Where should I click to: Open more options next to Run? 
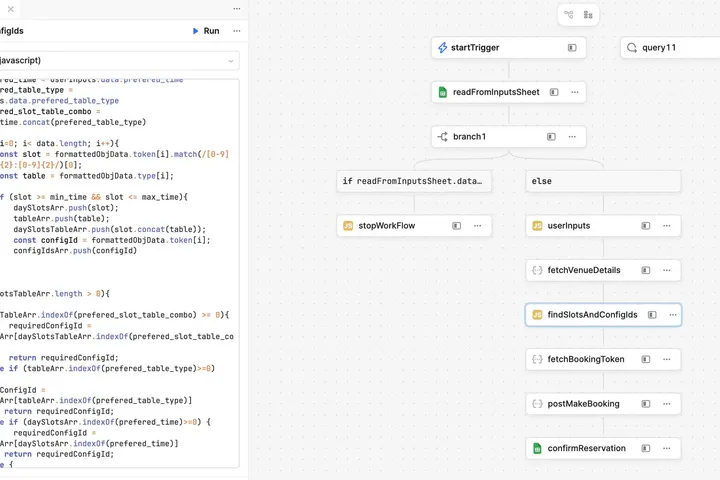click(236, 31)
